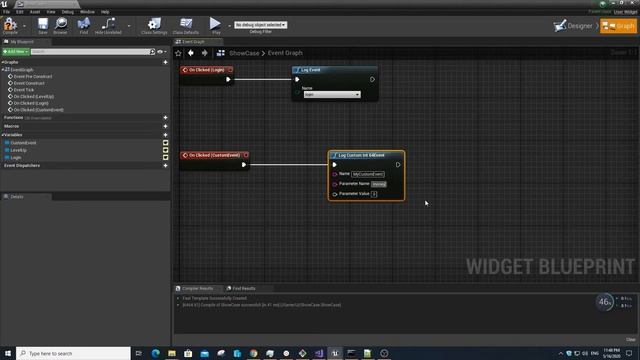The image size is (640, 360).
Task: Switch to the Compiler Results tab
Action: (x=198, y=288)
